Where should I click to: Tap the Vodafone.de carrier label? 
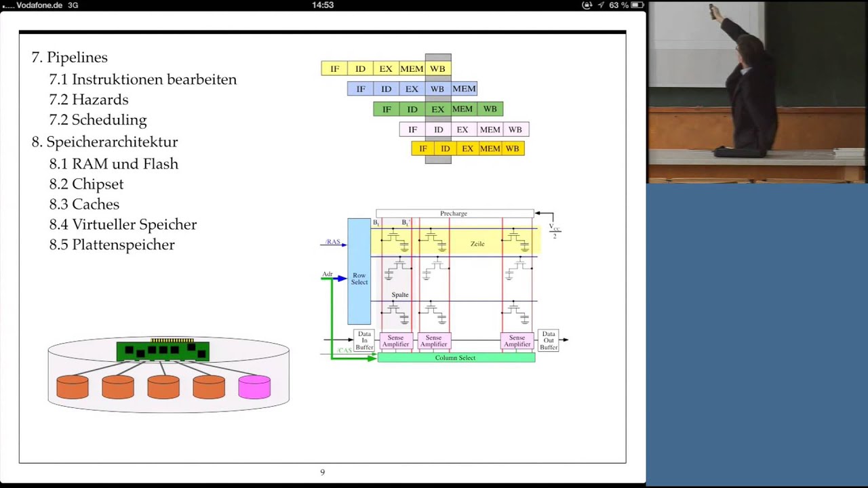[39, 5]
